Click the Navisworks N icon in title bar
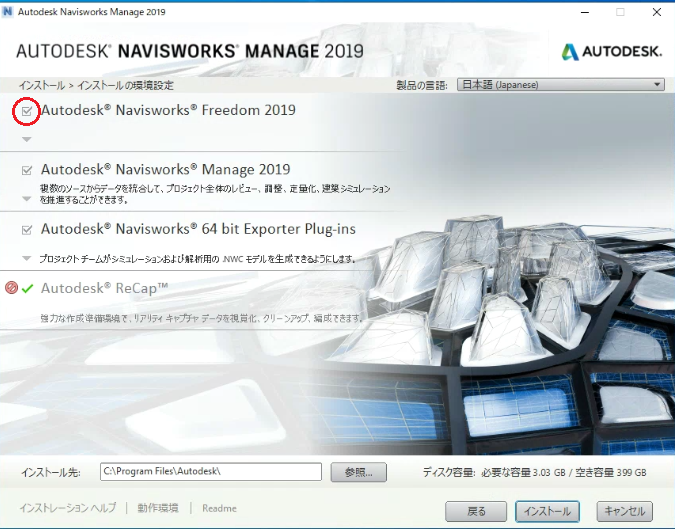The width and height of the screenshot is (675, 529). point(7,12)
